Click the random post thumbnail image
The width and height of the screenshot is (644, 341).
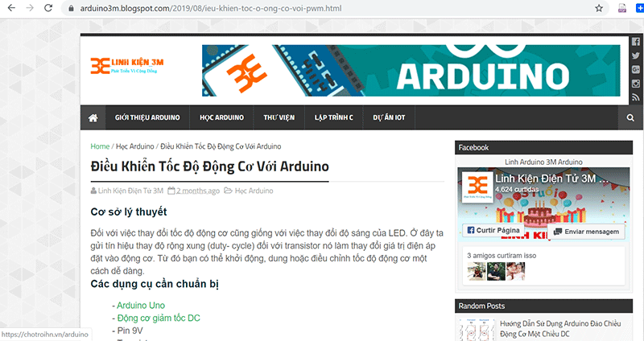pyautogui.click(x=477, y=330)
